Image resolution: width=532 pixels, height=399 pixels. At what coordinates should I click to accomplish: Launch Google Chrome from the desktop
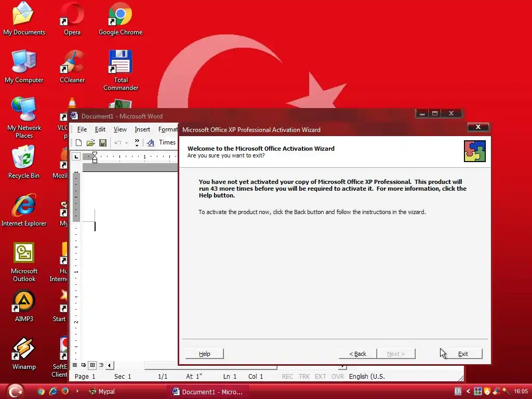(121, 19)
